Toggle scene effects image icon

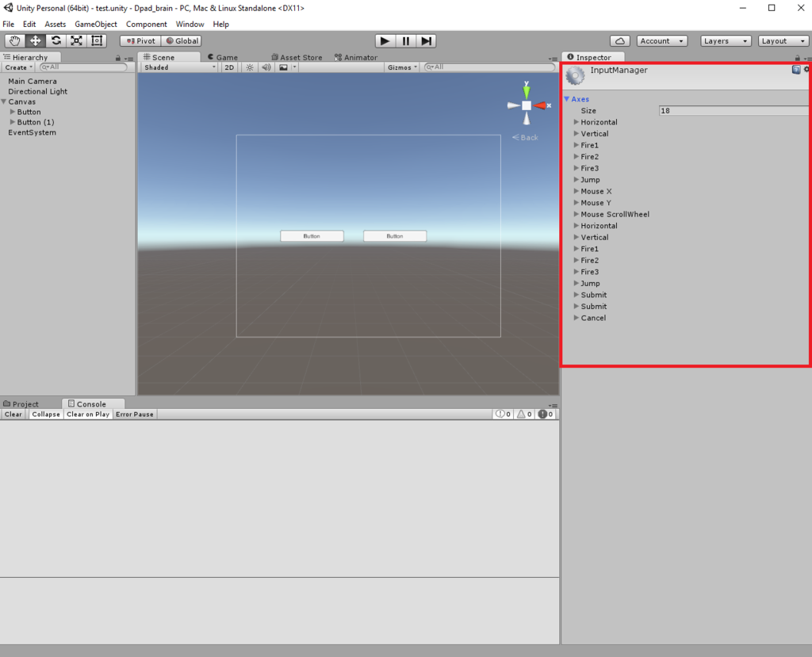pyautogui.click(x=283, y=67)
